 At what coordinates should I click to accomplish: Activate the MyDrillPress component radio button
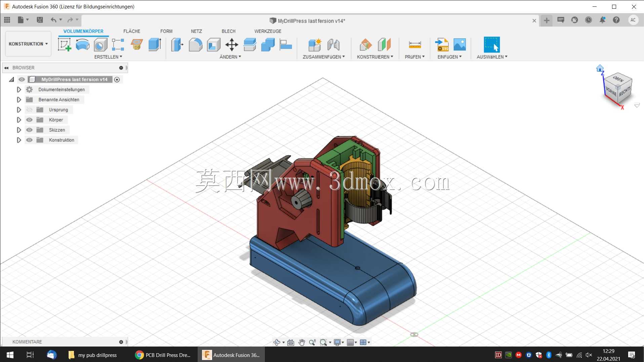point(117,79)
